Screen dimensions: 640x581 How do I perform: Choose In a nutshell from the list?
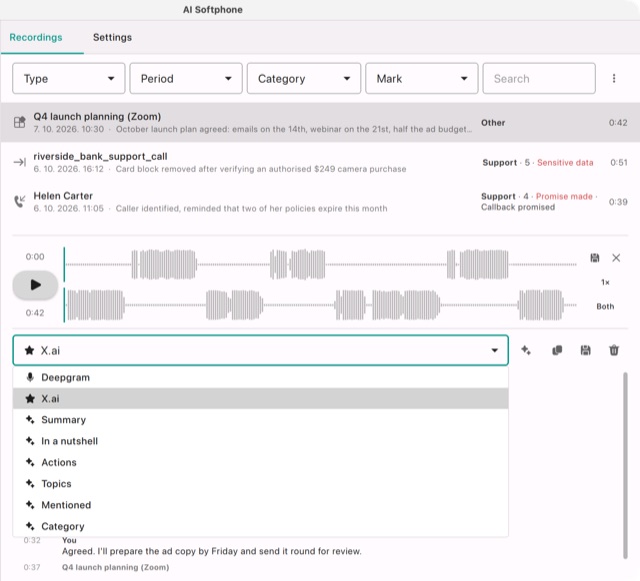[x=260, y=441]
